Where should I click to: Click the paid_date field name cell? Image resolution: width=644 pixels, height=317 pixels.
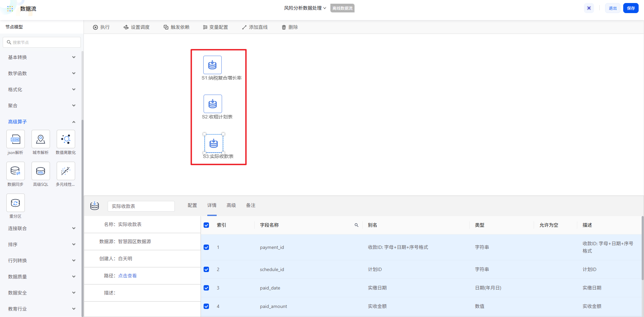coord(270,288)
